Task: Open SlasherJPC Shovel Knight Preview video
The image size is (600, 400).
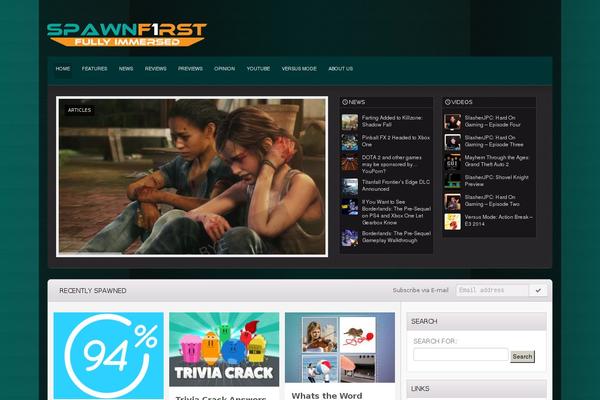Action: tap(496, 181)
